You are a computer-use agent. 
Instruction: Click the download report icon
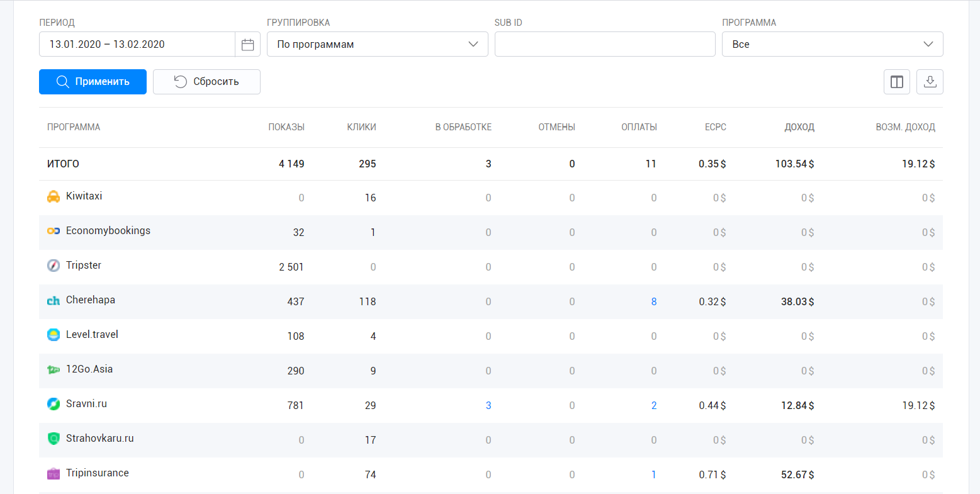(x=930, y=82)
